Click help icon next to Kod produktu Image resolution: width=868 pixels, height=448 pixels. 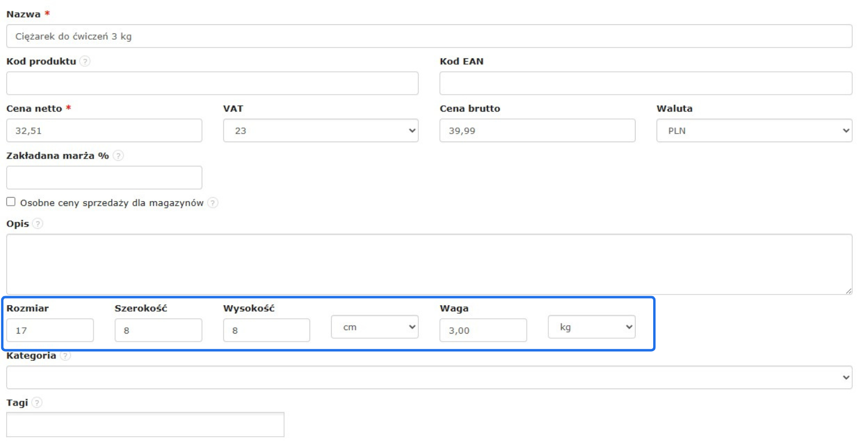[x=85, y=62]
